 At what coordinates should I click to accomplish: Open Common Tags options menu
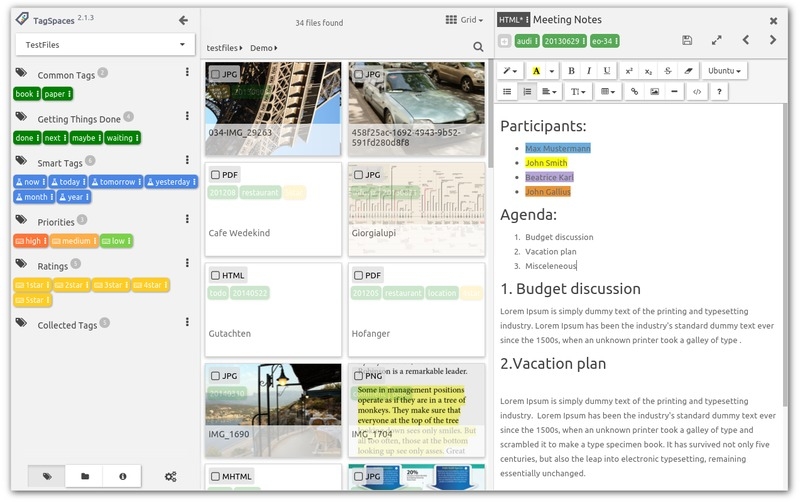187,72
